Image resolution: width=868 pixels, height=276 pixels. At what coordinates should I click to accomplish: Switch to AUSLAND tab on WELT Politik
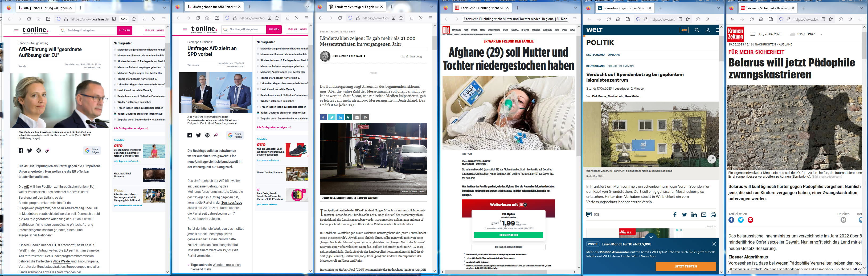(x=614, y=55)
